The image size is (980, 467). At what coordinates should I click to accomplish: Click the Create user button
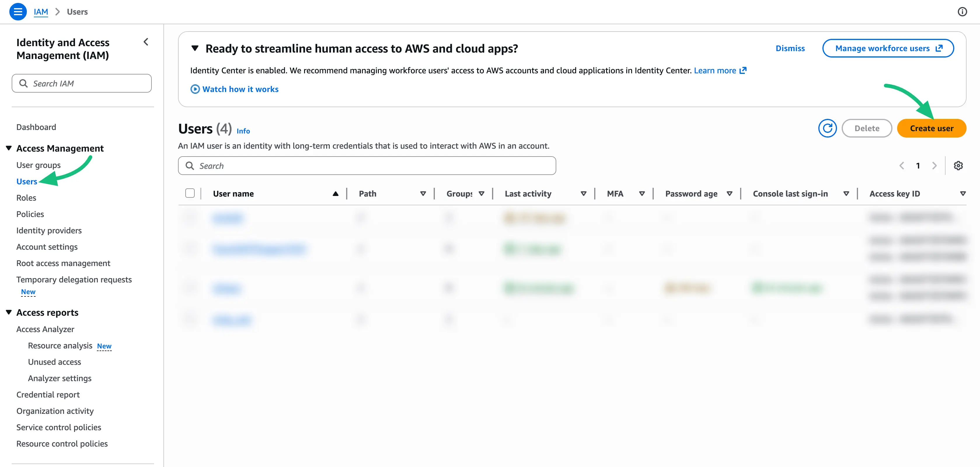coord(932,128)
